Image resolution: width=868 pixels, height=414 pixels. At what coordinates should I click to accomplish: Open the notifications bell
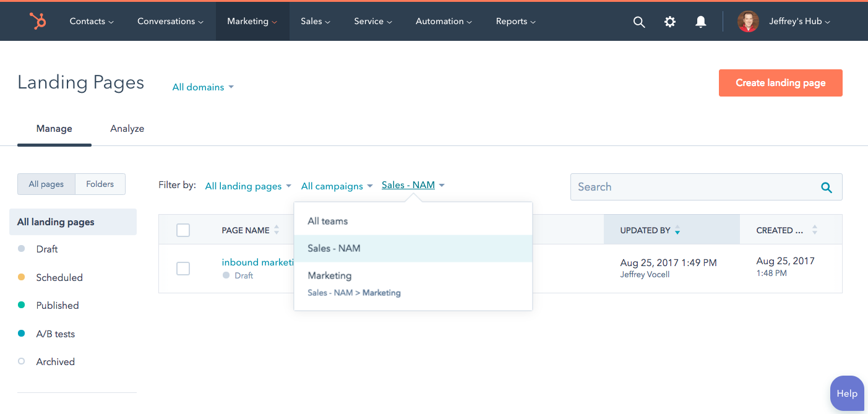[700, 22]
